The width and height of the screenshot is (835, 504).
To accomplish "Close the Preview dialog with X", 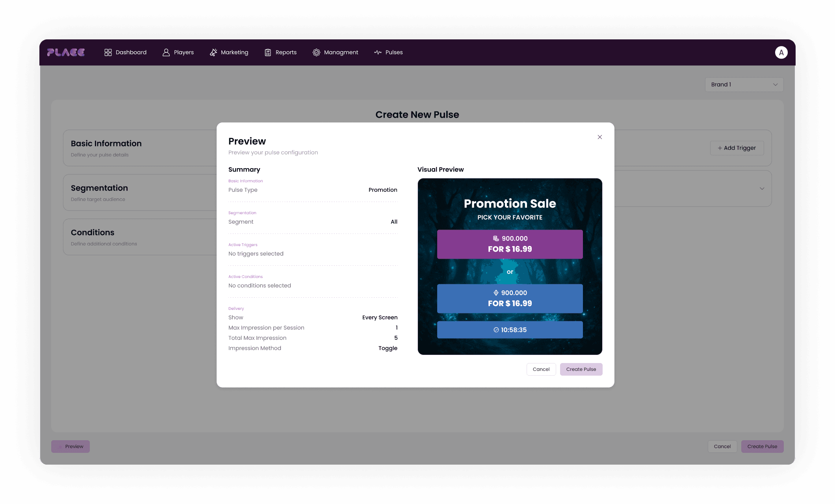I will click(x=599, y=137).
